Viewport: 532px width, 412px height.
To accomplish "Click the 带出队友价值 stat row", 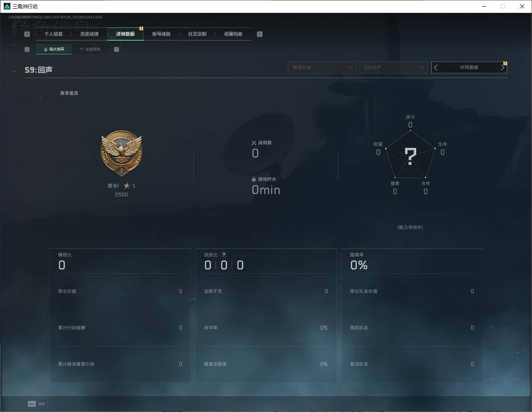I will [412, 292].
